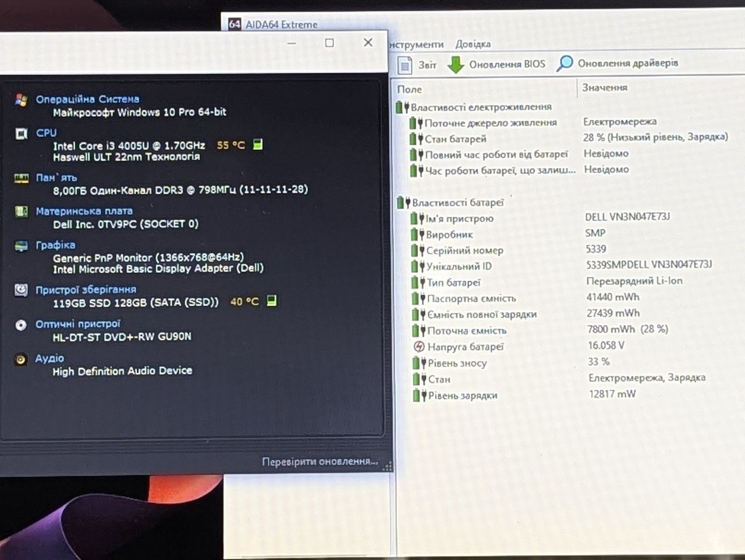Click battery icon next to Властивості батареї
This screenshot has width=745, height=560.
pyautogui.click(x=404, y=202)
